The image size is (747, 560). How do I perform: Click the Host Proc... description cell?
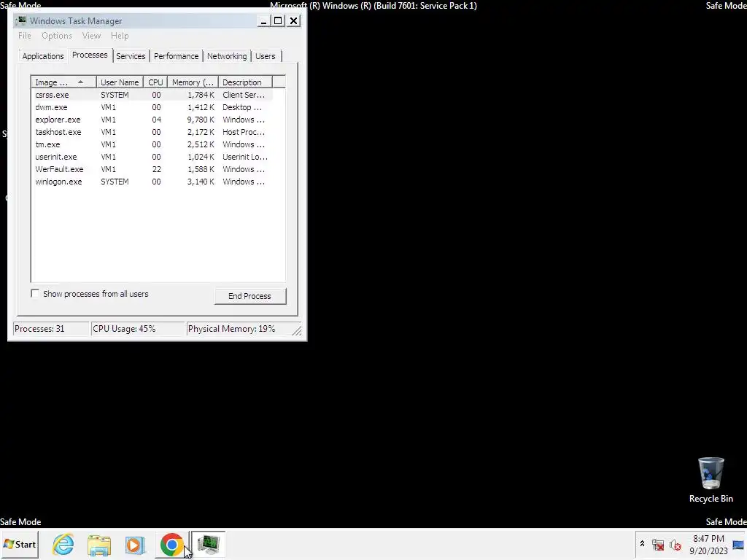(244, 132)
